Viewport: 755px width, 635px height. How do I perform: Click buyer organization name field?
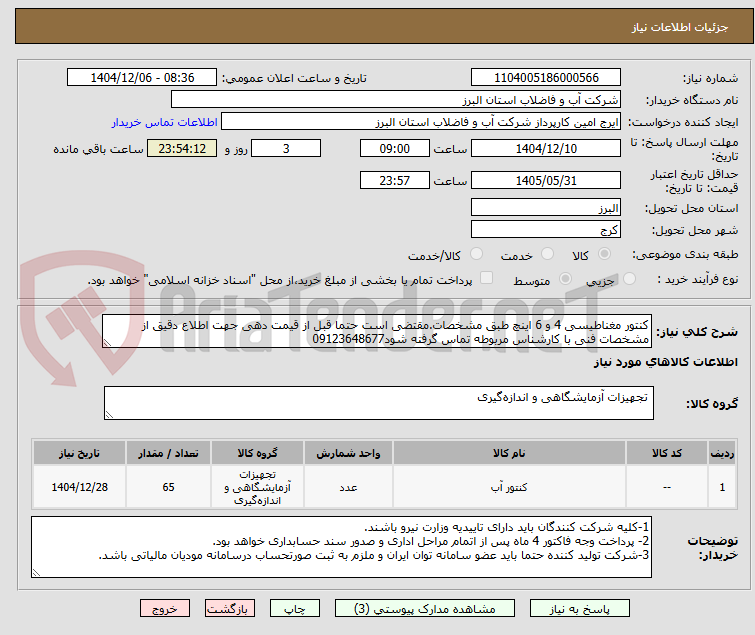pos(396,100)
